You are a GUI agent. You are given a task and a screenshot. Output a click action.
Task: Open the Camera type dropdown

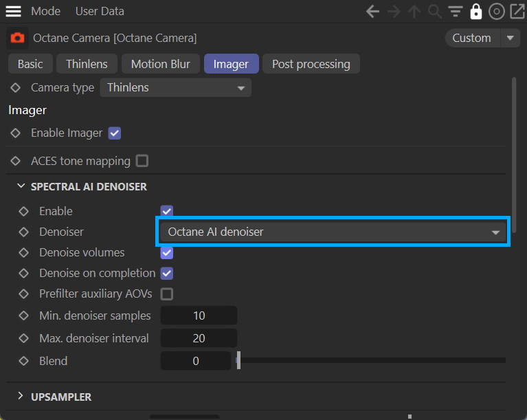[176, 88]
